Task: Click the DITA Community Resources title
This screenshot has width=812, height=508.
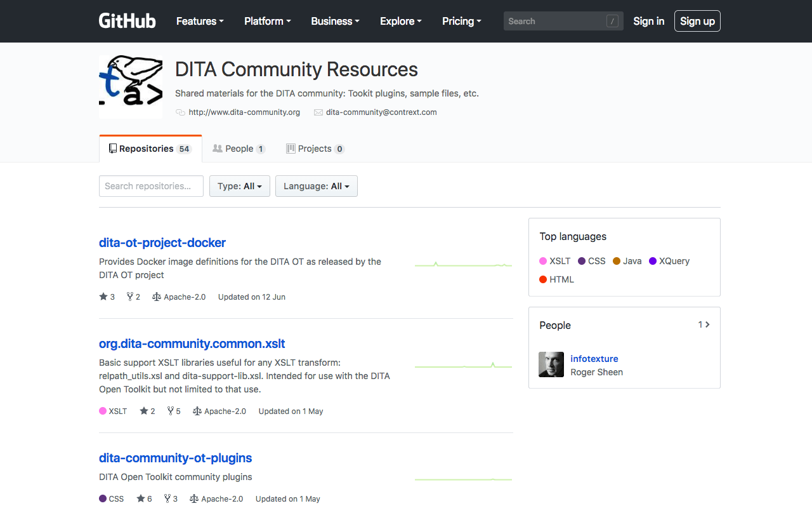Action: coord(296,69)
